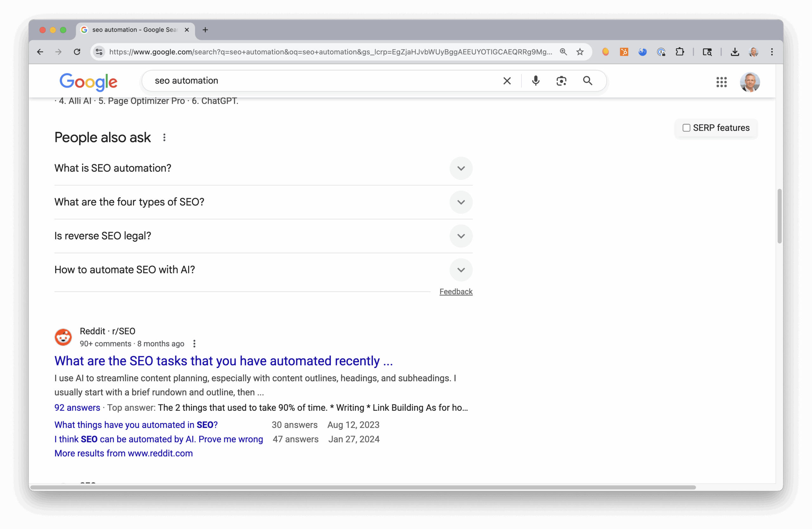
Task: Enable the SERP features checkbox
Action: tap(686, 128)
